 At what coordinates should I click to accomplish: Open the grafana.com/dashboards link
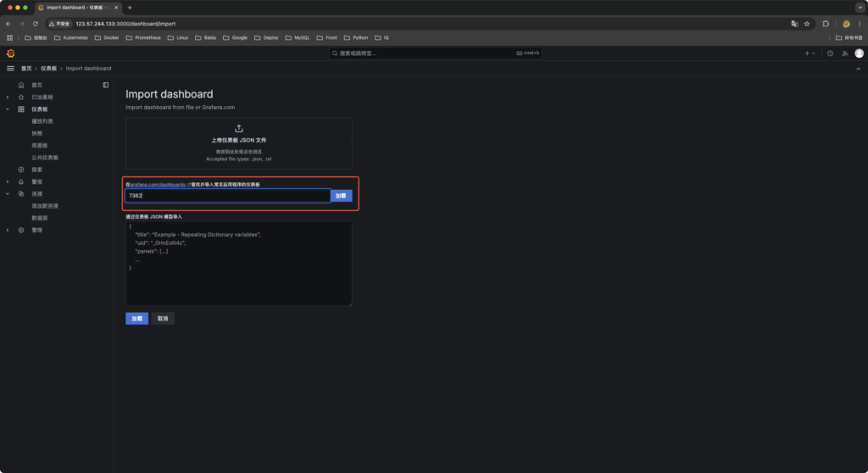[x=158, y=184]
